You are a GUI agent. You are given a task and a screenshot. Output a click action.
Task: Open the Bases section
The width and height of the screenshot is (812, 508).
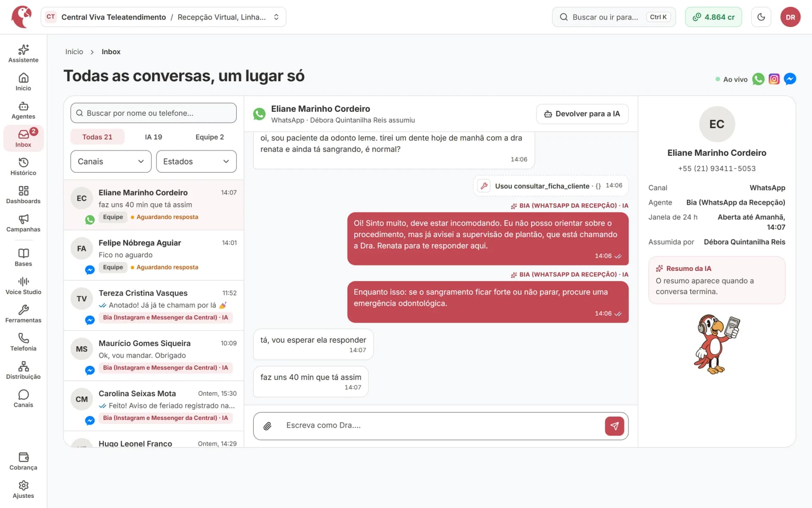coord(23,258)
